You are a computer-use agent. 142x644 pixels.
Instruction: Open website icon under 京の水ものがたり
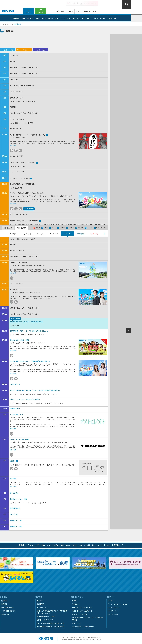[x=12, y=278]
